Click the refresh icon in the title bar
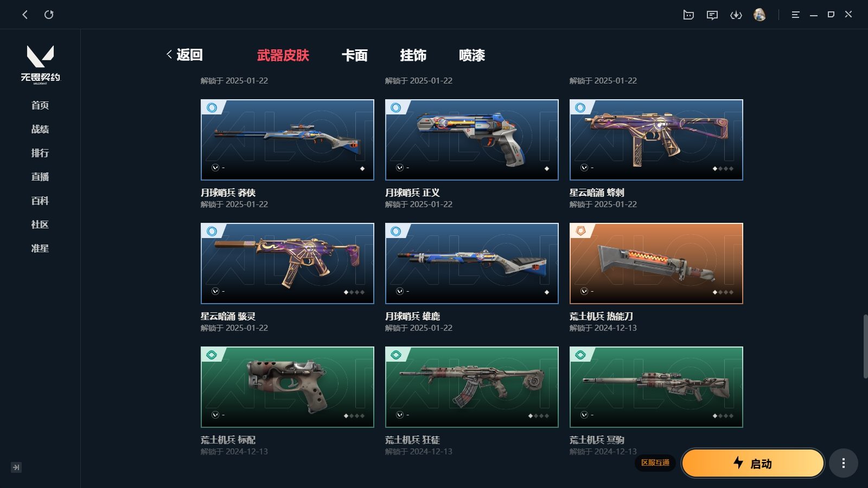The height and width of the screenshot is (488, 868). point(49,15)
